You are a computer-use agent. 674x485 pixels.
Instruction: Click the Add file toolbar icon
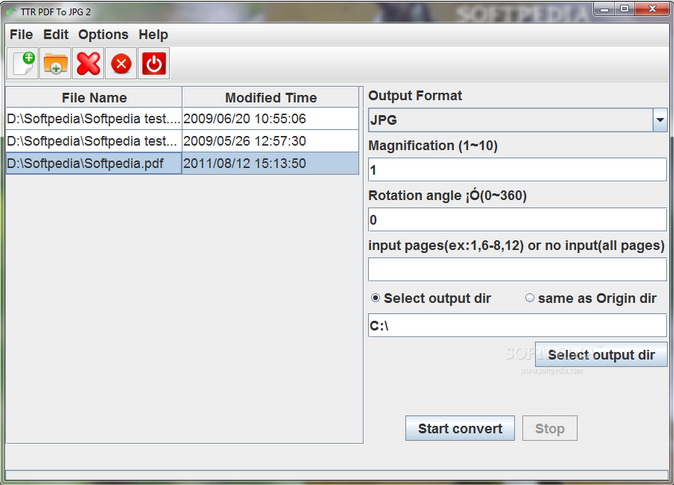point(22,64)
